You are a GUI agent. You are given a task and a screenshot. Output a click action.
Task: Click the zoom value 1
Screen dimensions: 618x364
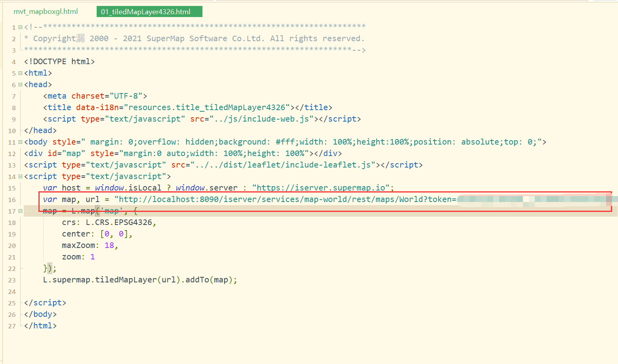click(x=92, y=257)
